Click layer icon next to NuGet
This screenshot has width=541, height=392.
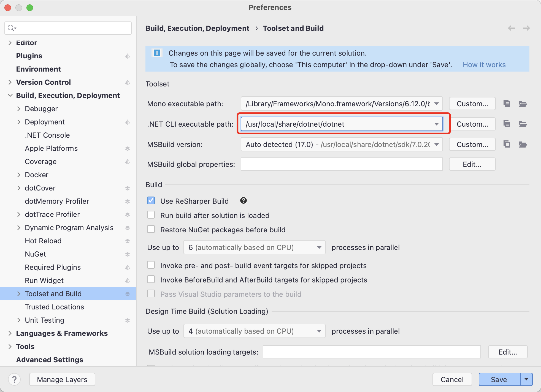click(128, 254)
